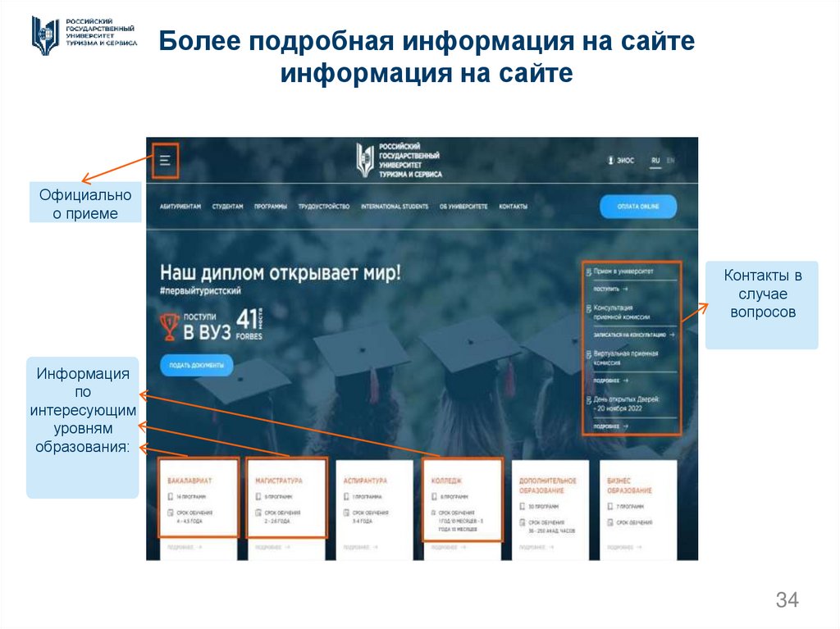Click the срок обучения icon on the Магистратура card
Screen dimensions: 840x629
click(x=257, y=513)
